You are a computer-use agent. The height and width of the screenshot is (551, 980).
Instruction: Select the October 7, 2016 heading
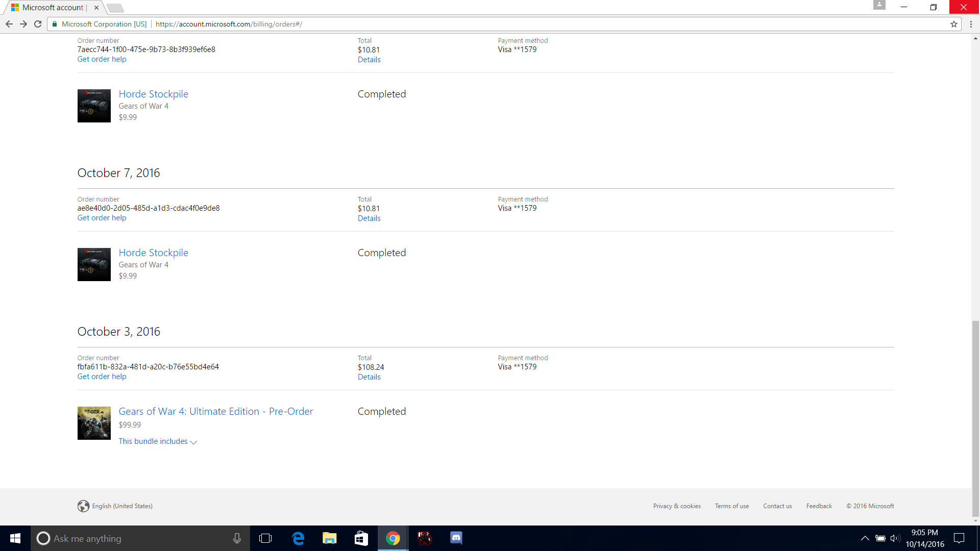[118, 173]
